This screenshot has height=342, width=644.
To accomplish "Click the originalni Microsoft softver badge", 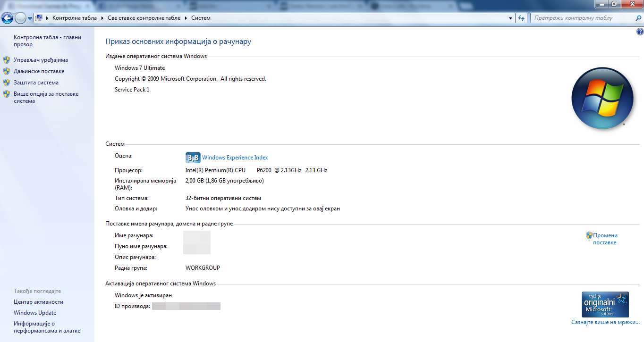I will click(605, 304).
